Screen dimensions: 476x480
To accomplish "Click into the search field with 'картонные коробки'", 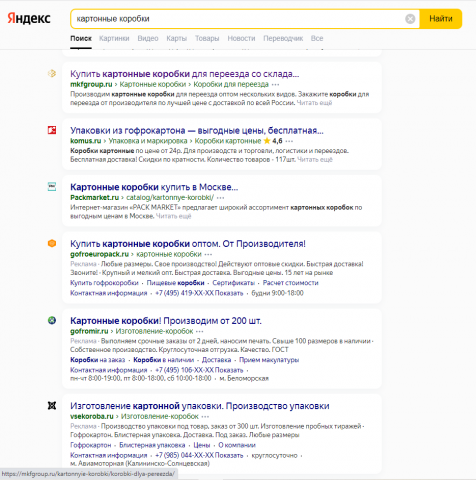I will 237,19.
